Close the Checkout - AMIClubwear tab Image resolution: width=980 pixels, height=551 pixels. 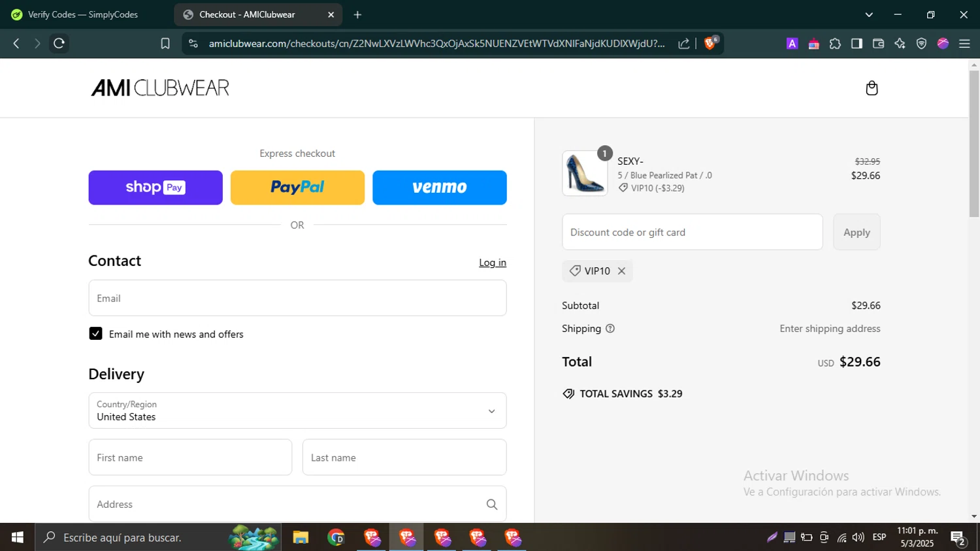[x=331, y=14]
